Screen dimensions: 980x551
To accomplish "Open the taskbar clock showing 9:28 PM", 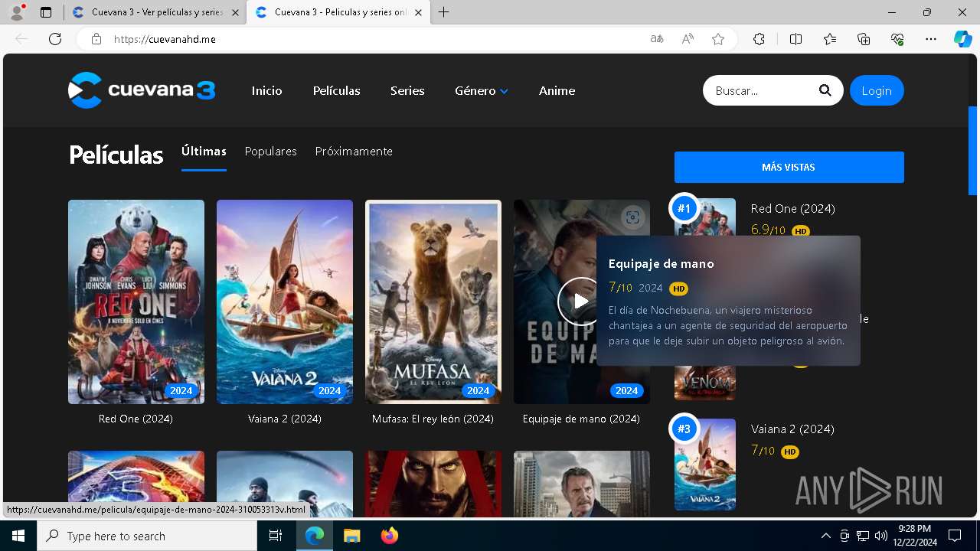I will [x=914, y=536].
